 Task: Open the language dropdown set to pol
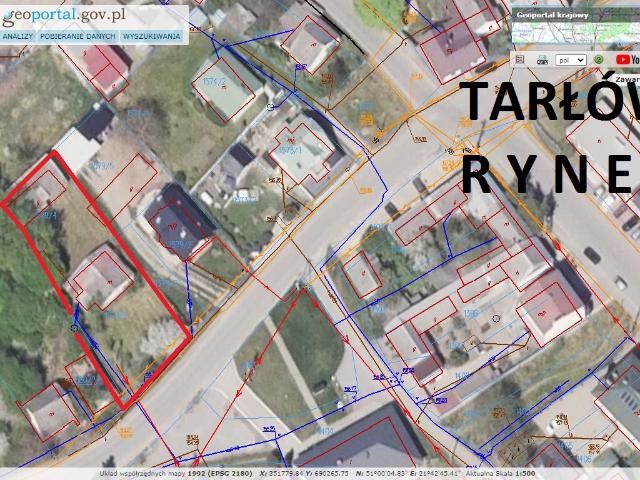(570, 60)
